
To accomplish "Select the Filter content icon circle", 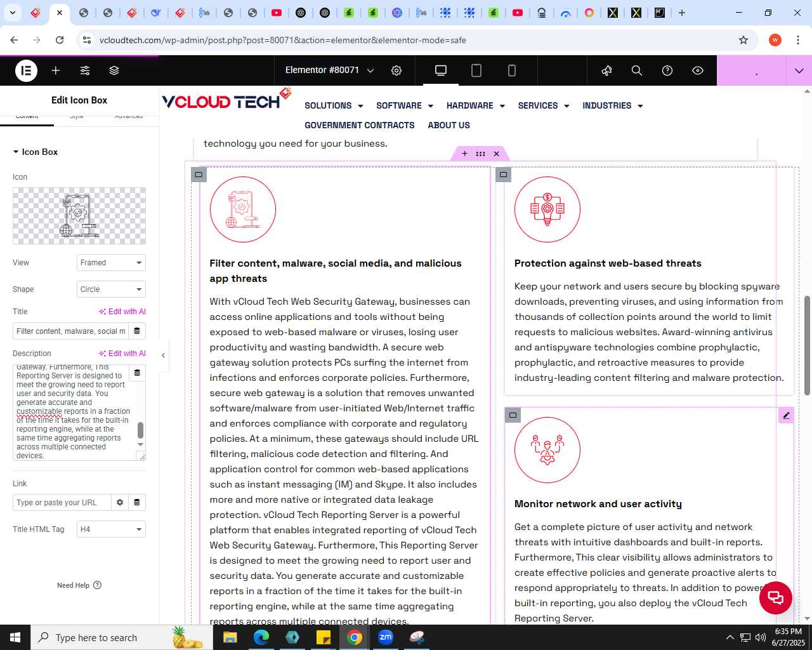I will (x=243, y=209).
